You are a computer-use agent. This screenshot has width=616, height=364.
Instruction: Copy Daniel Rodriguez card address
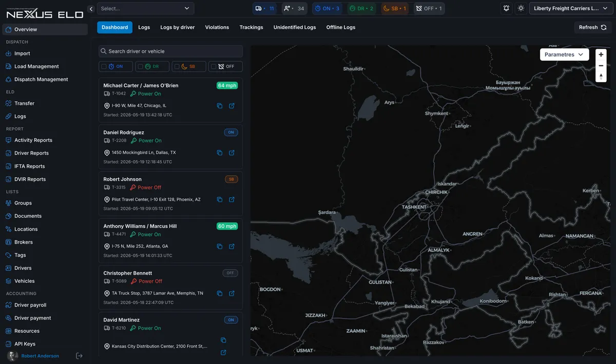pos(220,152)
